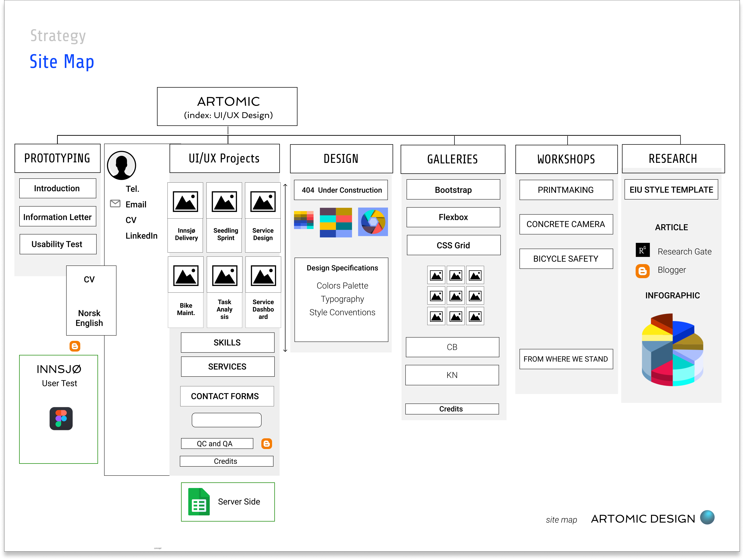Select the DESIGN section header

pyautogui.click(x=341, y=158)
